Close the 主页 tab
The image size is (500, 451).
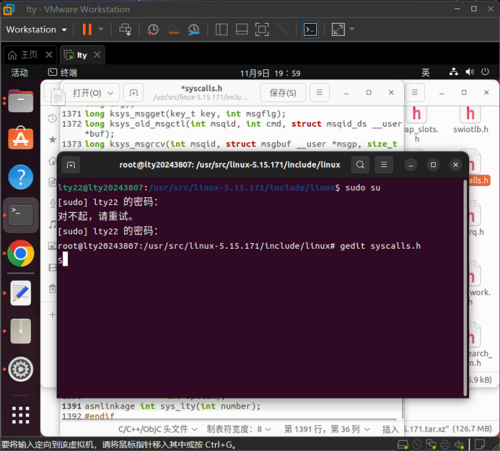coord(49,55)
